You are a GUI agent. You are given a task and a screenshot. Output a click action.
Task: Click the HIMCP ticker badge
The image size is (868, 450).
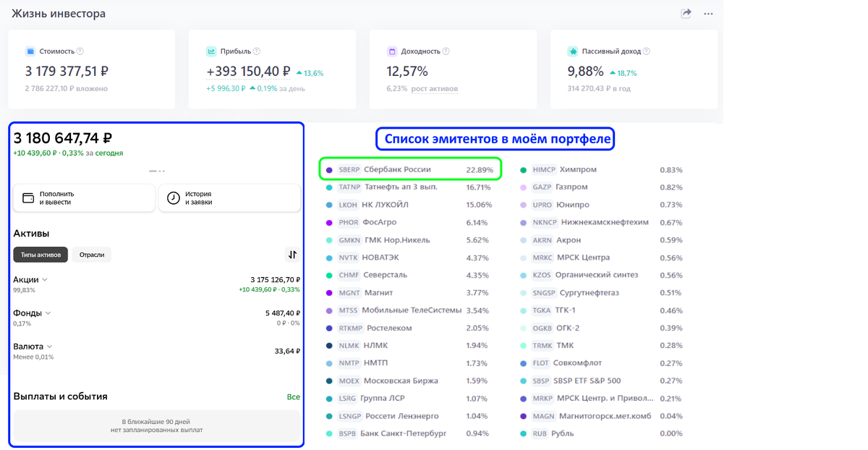(544, 170)
